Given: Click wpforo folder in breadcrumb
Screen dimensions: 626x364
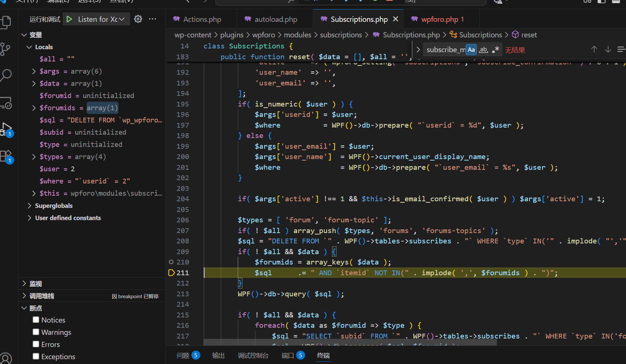Looking at the screenshot, I should [x=264, y=35].
